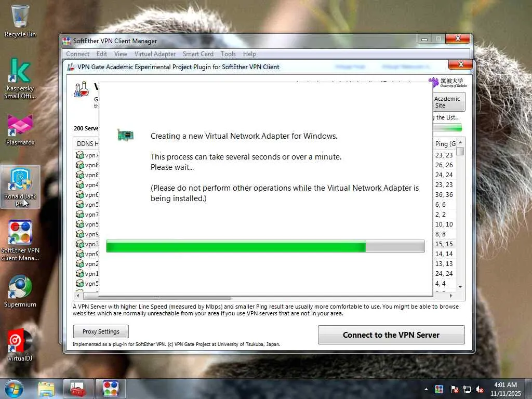Click the SoftEther VPN Client Manager title icon
This screenshot has height=399, width=532.
tap(66, 41)
